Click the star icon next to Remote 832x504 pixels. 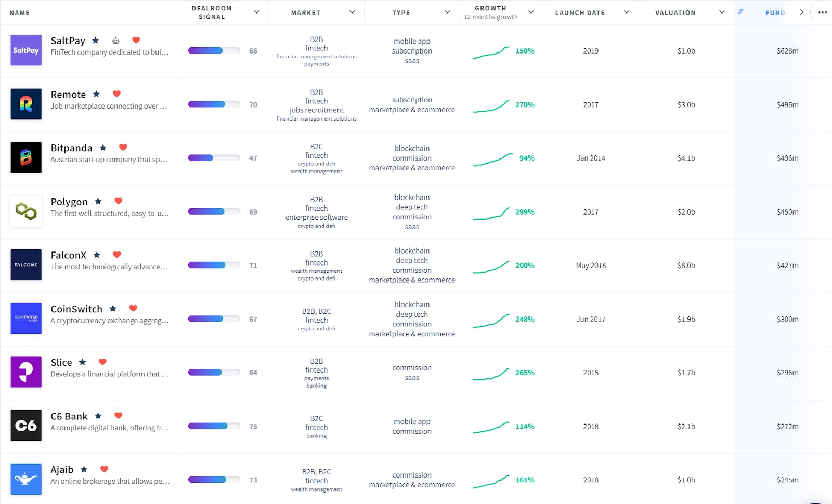click(96, 94)
